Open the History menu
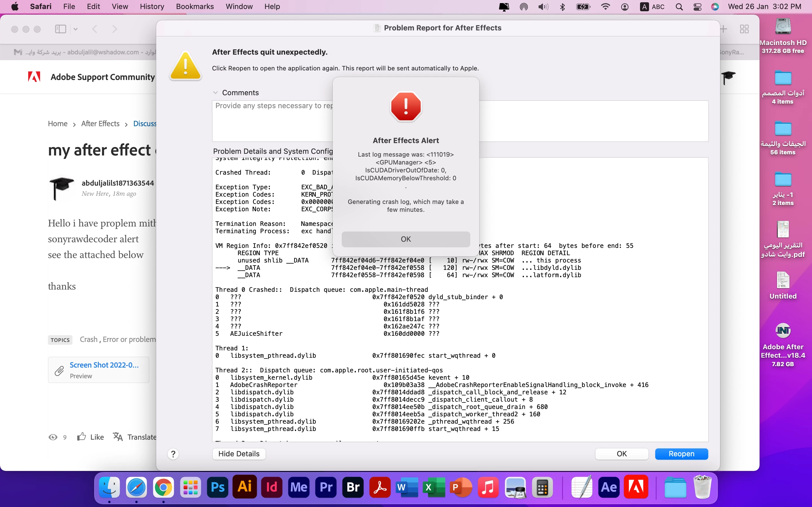The image size is (812, 507). [x=152, y=7]
